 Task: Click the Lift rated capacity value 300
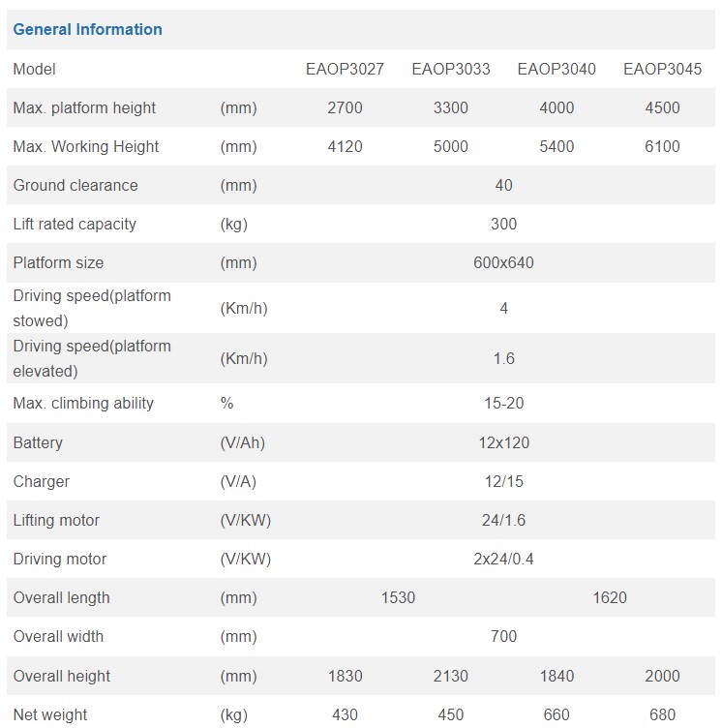point(503,224)
